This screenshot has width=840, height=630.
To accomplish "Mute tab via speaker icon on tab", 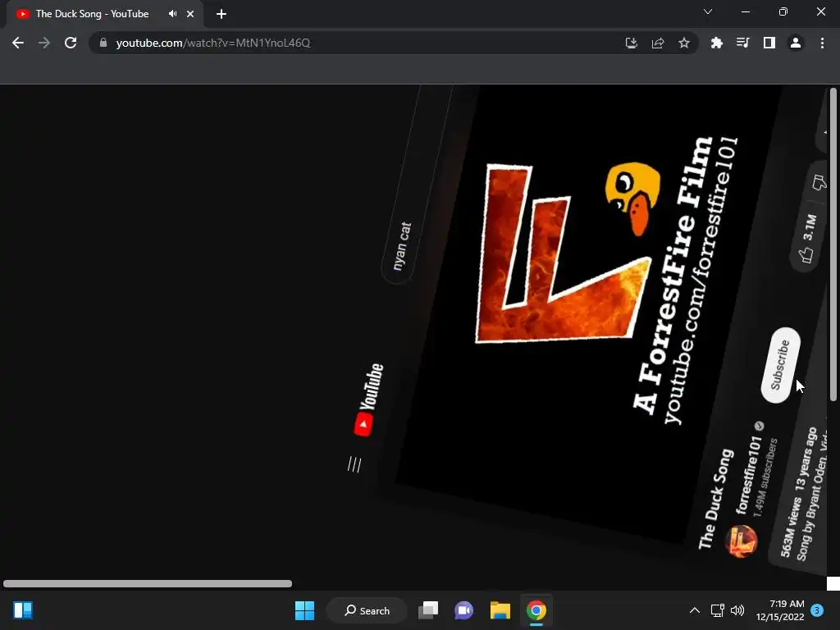I will [x=172, y=14].
